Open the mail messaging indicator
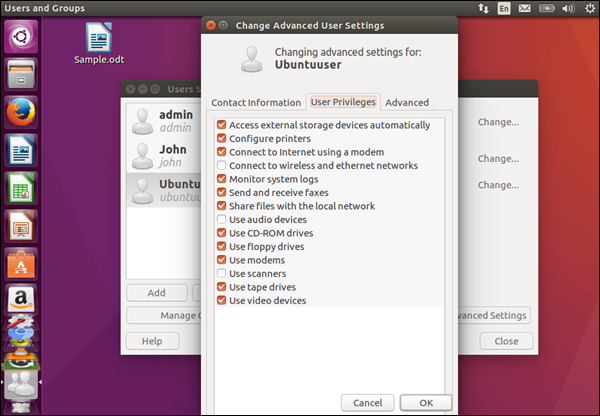The width and height of the screenshot is (600, 416). [525, 8]
